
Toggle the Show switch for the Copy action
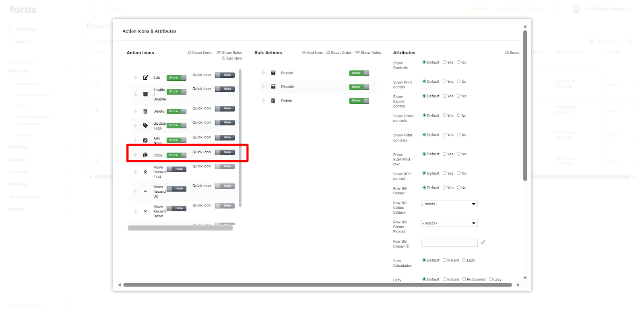(x=176, y=155)
